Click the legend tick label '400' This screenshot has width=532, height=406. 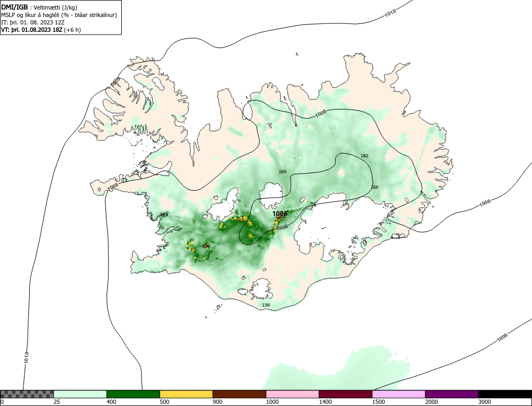[x=111, y=402]
